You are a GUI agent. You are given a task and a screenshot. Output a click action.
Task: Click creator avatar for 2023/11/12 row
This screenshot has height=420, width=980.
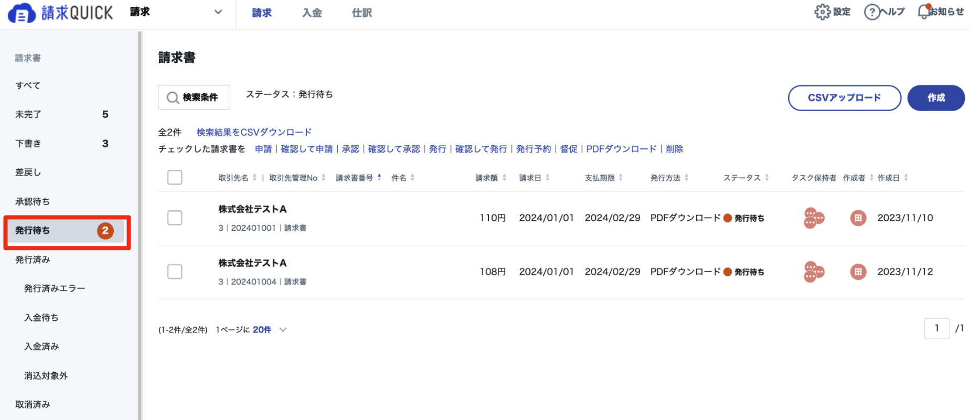858,272
